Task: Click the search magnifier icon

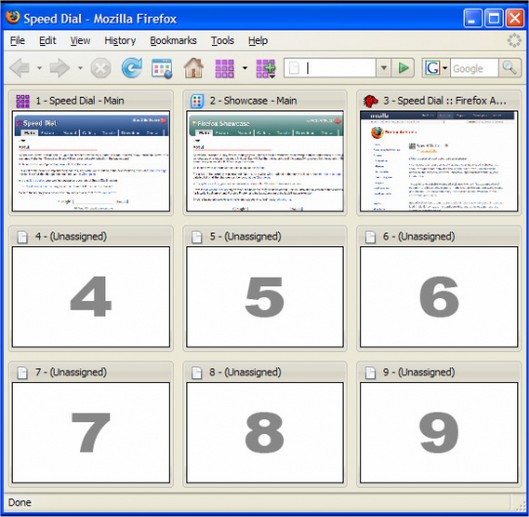Action: coord(509,68)
